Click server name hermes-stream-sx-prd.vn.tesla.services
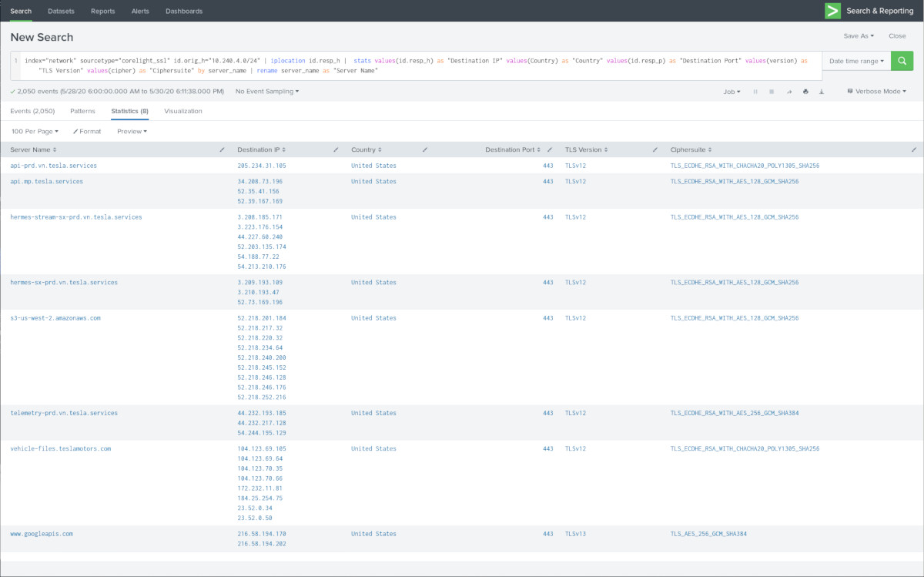 (x=76, y=217)
